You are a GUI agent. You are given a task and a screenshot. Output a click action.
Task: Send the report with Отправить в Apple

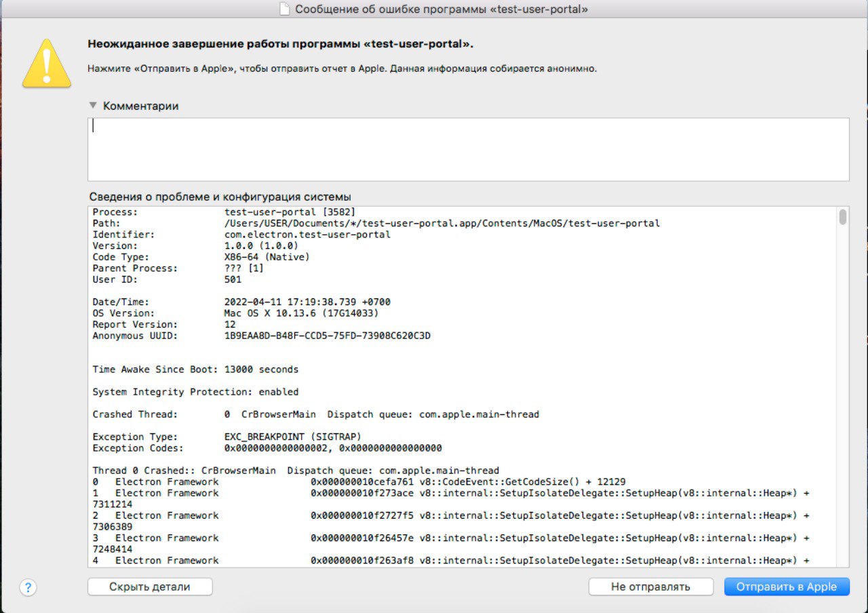(787, 587)
